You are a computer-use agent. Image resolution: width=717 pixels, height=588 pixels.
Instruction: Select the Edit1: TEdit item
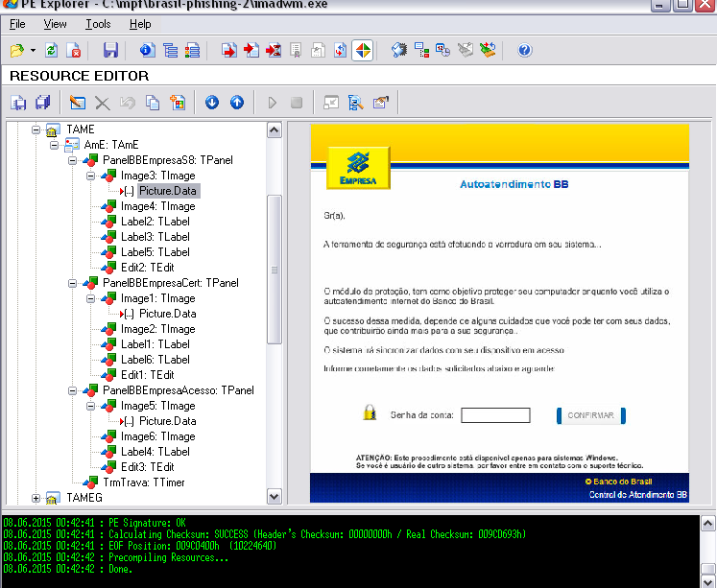pyautogui.click(x=147, y=375)
